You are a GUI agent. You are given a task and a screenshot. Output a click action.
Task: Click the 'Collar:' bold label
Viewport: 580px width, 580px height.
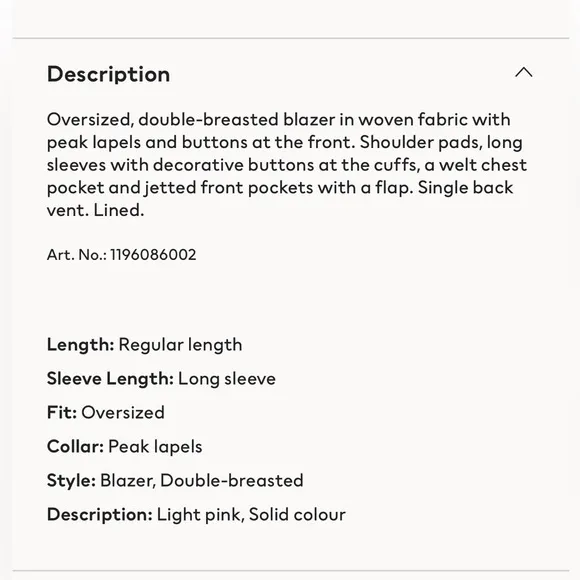[x=75, y=446]
